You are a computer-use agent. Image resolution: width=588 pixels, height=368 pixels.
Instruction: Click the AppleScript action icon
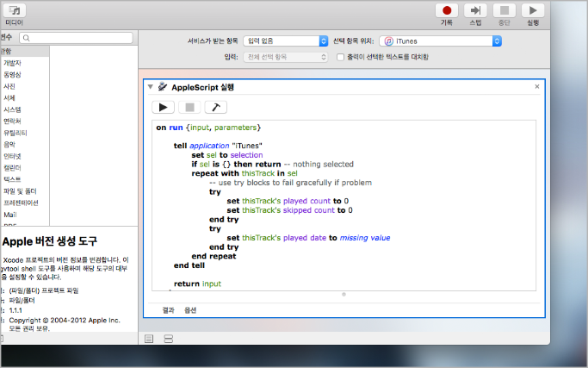163,87
